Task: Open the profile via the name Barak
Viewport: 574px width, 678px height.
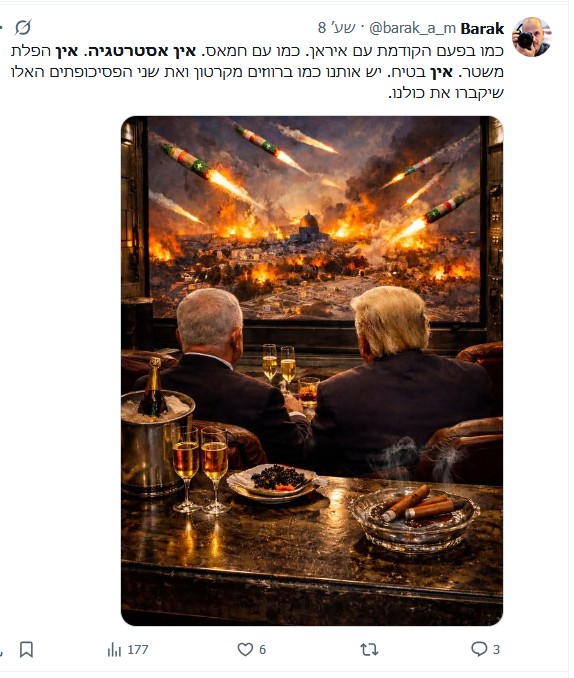Action: 482,29
